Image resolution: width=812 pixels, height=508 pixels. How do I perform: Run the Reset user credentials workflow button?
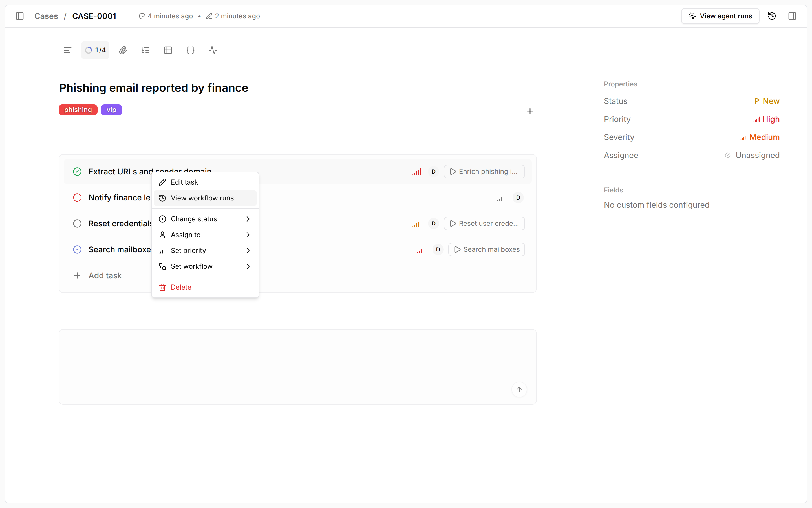tap(484, 224)
